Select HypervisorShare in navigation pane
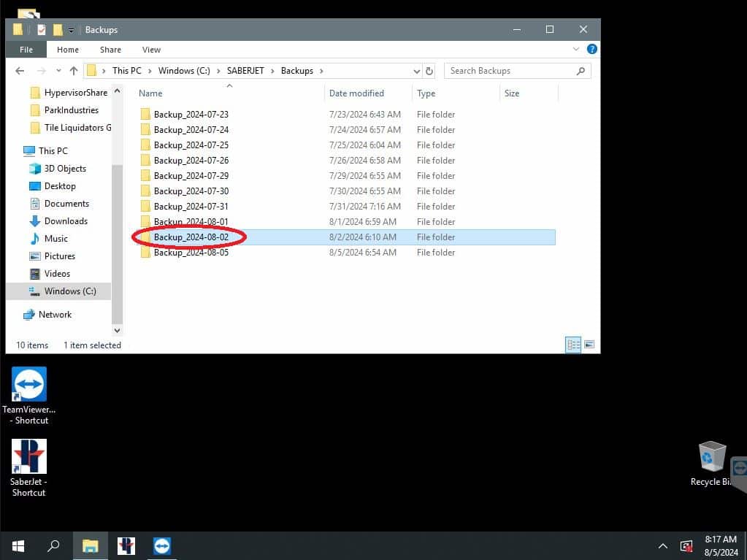 pos(76,93)
